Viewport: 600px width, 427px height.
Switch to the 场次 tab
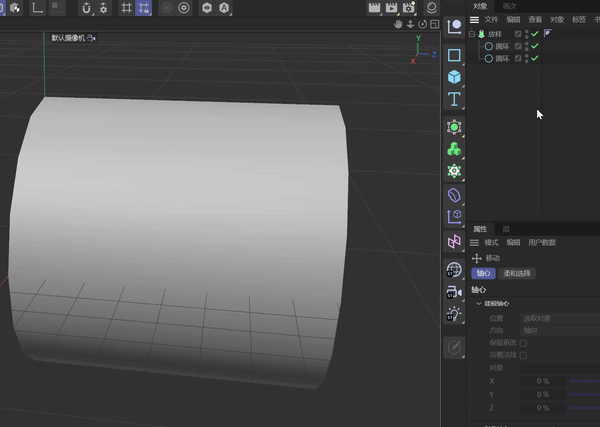click(509, 6)
